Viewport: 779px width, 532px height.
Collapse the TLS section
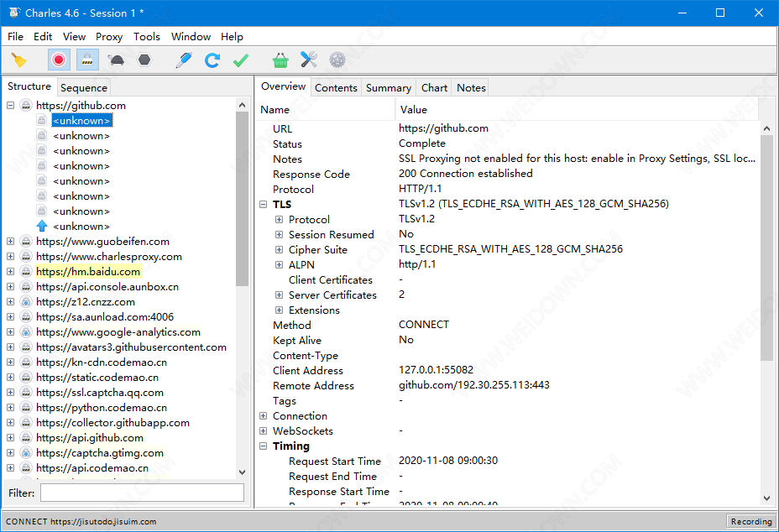pyautogui.click(x=264, y=204)
